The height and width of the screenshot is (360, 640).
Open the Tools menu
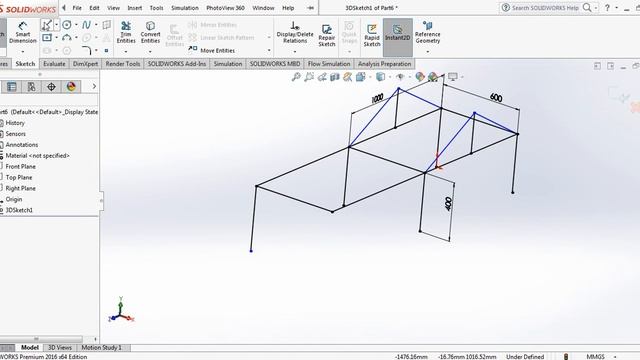pyautogui.click(x=156, y=8)
